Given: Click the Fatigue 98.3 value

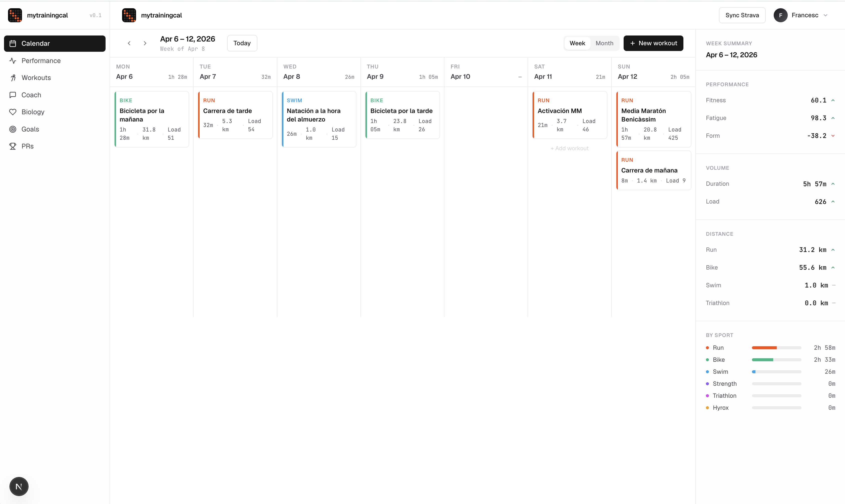Looking at the screenshot, I should coord(818,118).
